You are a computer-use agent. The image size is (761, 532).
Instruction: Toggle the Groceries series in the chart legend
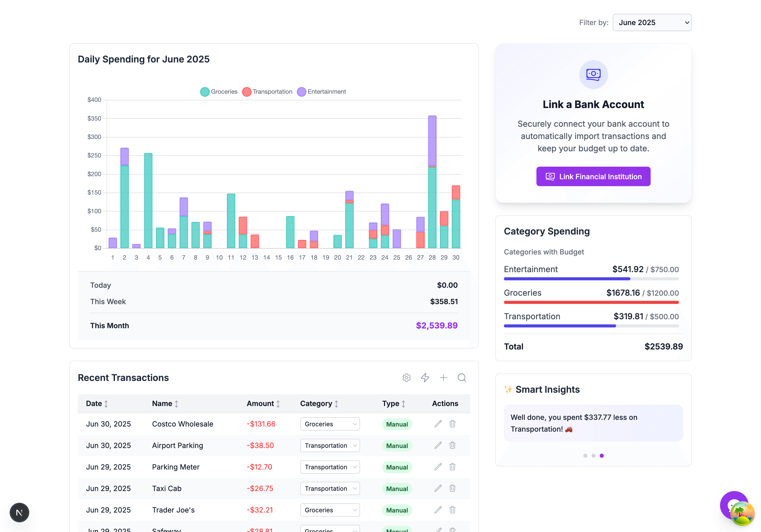219,91
